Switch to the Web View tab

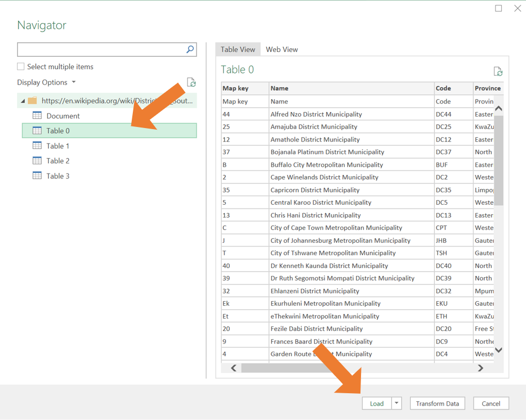click(282, 49)
